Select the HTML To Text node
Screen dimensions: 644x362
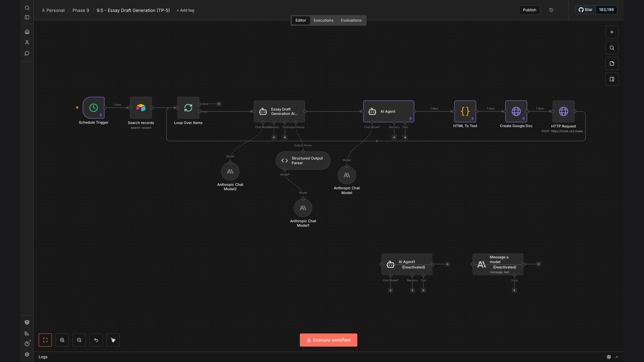point(465,111)
